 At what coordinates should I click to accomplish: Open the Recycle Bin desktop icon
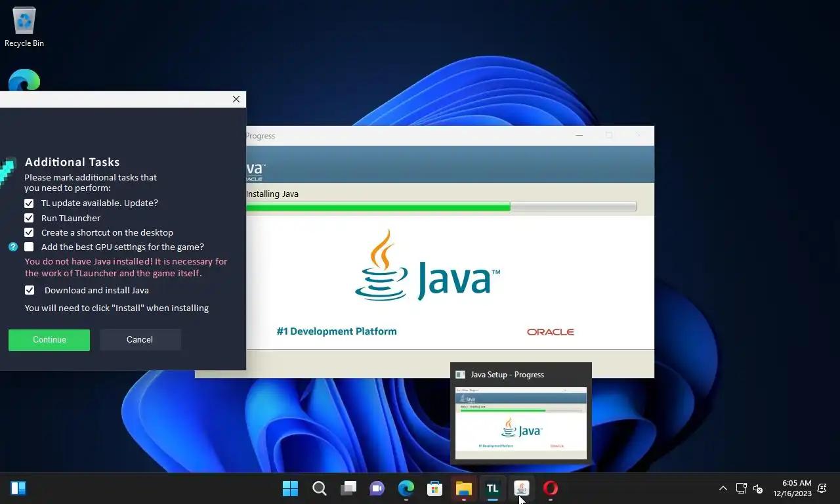point(24,27)
